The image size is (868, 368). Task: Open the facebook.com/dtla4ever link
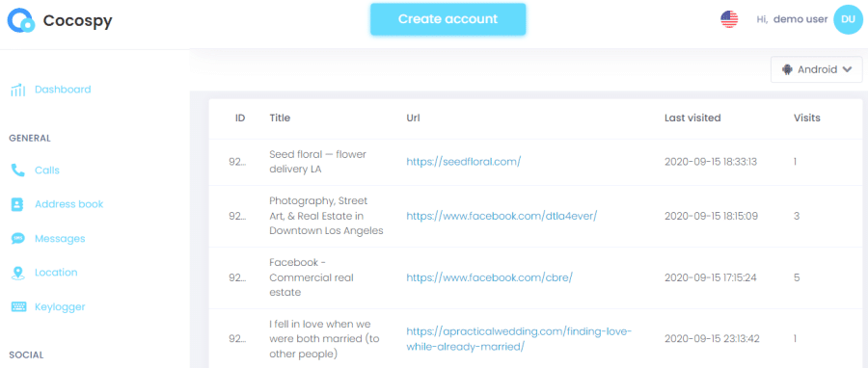[x=502, y=216]
